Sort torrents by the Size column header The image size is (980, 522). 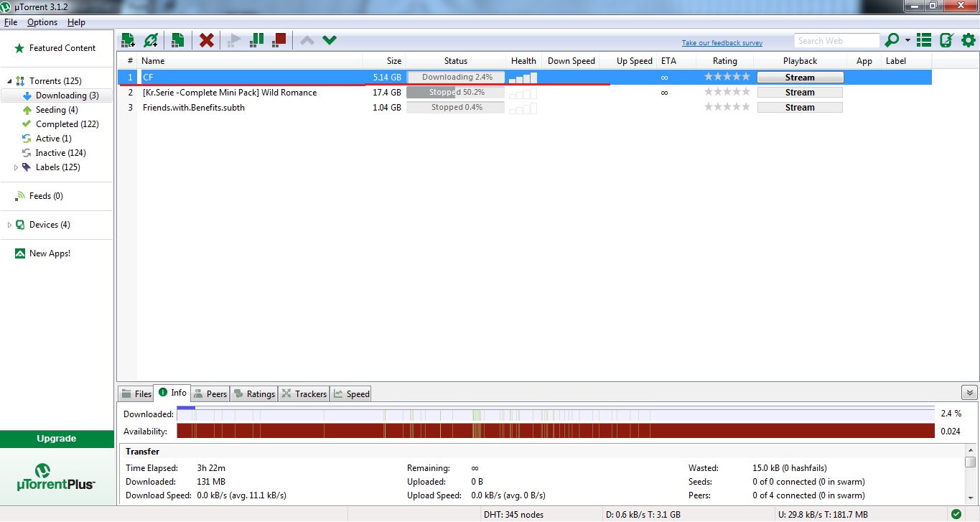(383, 61)
